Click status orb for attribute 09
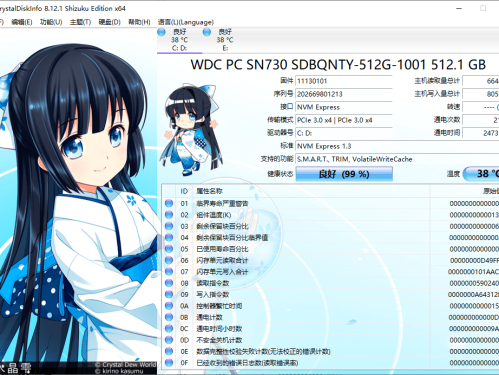Viewport: 499px width, 375px height. tap(169, 294)
